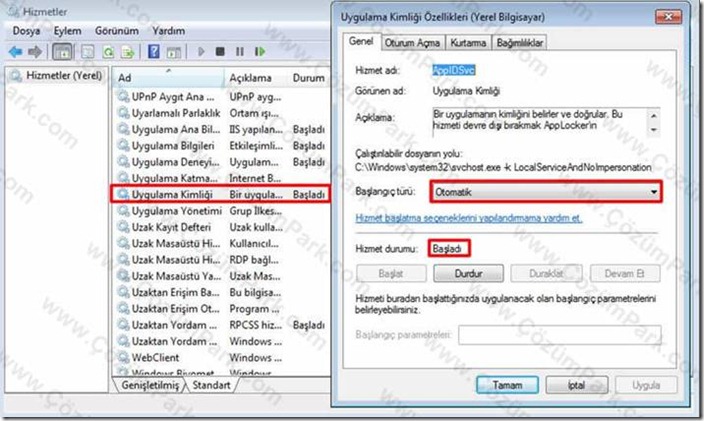
Task: Click the Hizmetler window title icon
Action: [13, 12]
